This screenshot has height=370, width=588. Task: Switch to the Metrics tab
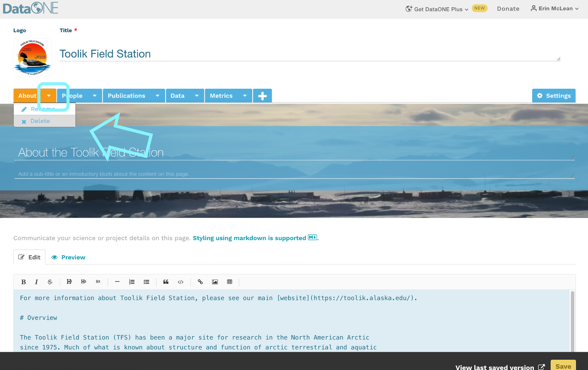pyautogui.click(x=221, y=96)
